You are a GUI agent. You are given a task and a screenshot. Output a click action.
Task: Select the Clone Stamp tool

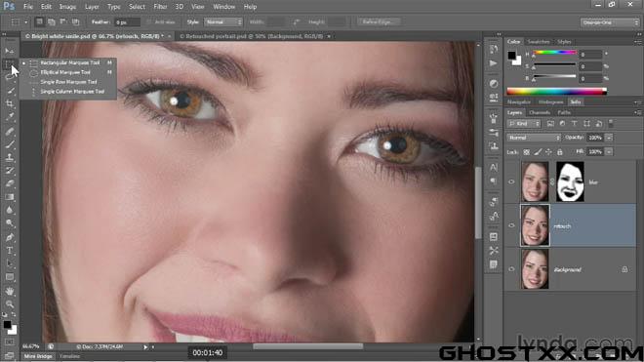coord(10,157)
